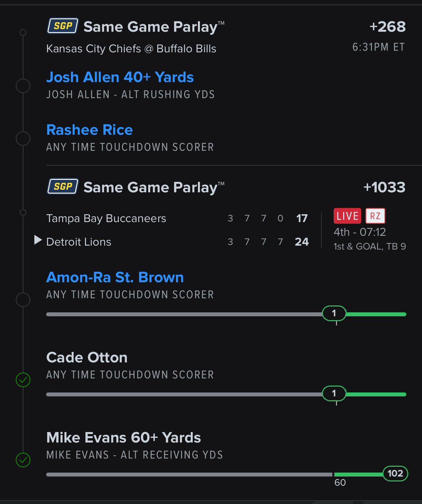This screenshot has width=422, height=504.
Task: Tap the RZ red zone badge
Action: coord(375,216)
